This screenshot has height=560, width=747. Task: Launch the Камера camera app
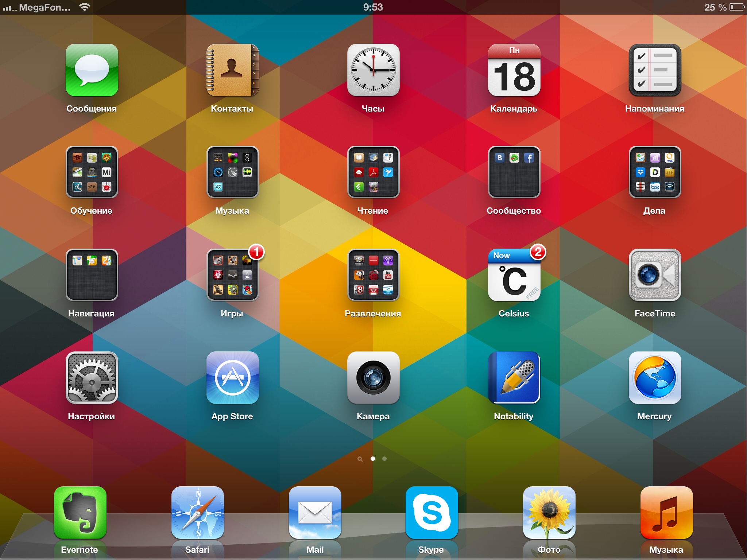pos(373,378)
